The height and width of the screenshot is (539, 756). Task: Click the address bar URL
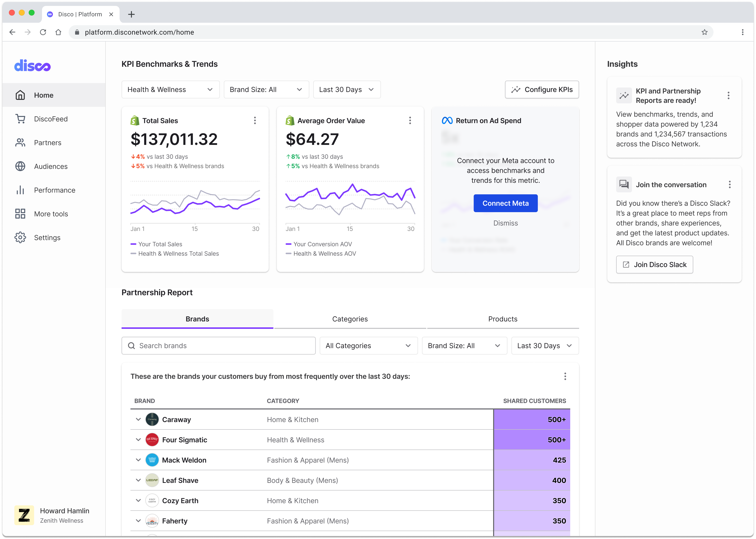(x=139, y=32)
